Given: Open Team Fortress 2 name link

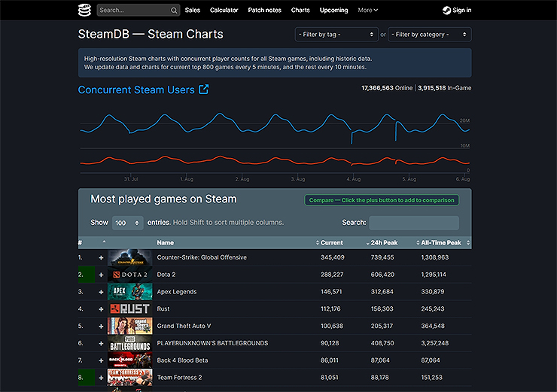Looking at the screenshot, I should pos(179,378).
